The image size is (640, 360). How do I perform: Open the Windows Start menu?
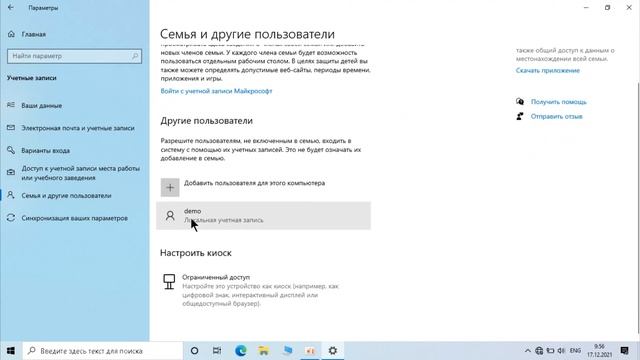(x=11, y=351)
